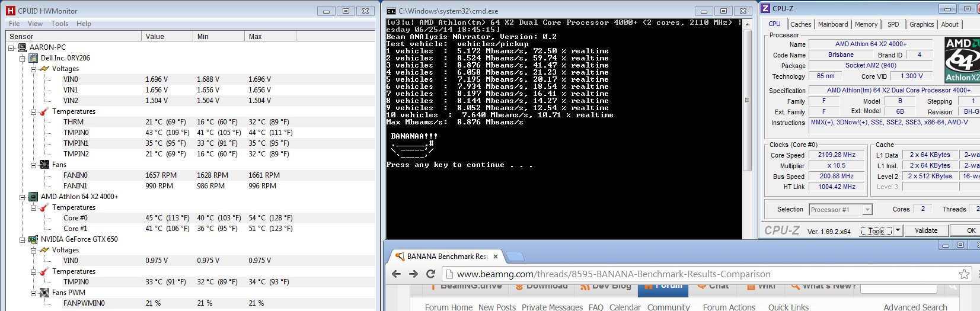Click the Fans PWM fan icon

44,293
